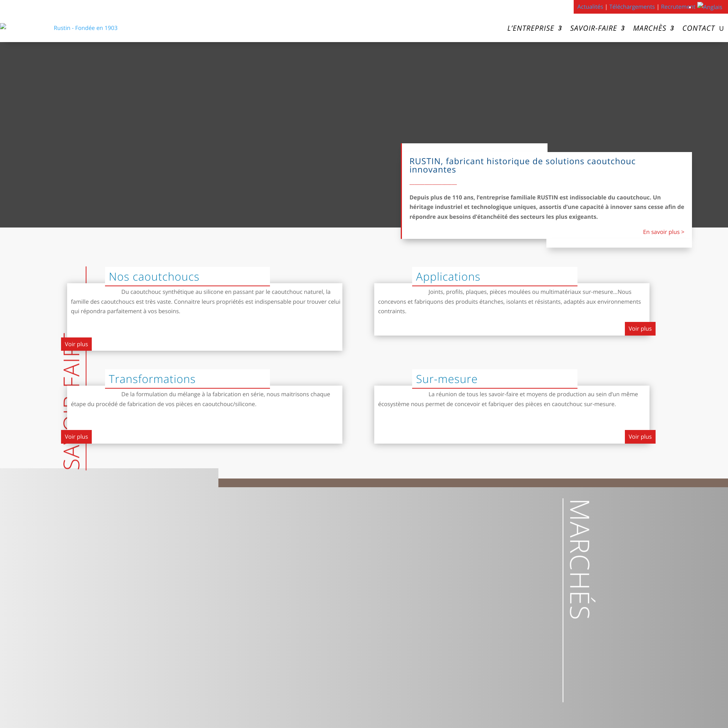The image size is (728, 728).
Task: Click Voir plus under Nos caoutchoucs
Action: tap(76, 344)
